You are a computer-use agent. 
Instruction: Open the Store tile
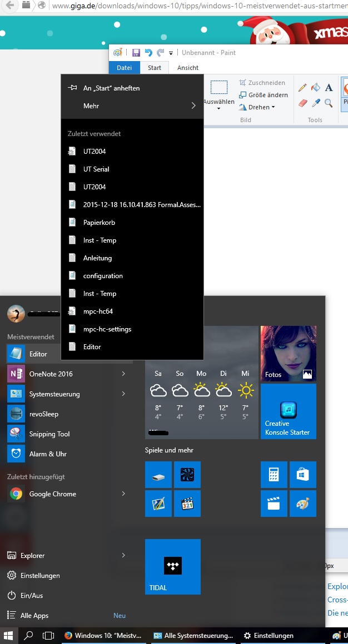point(303,474)
